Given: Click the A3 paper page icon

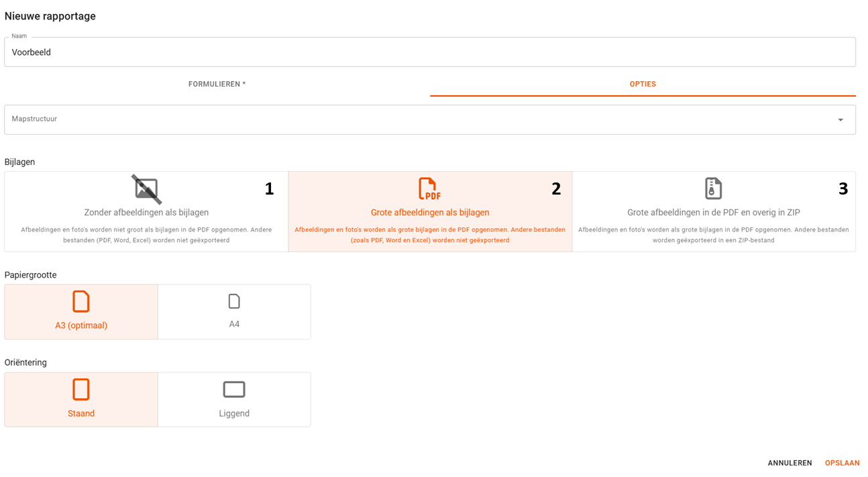Looking at the screenshot, I should [81, 302].
